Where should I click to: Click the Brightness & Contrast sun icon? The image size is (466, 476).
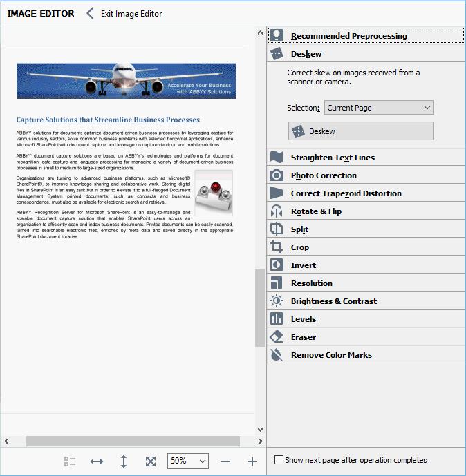pos(277,301)
